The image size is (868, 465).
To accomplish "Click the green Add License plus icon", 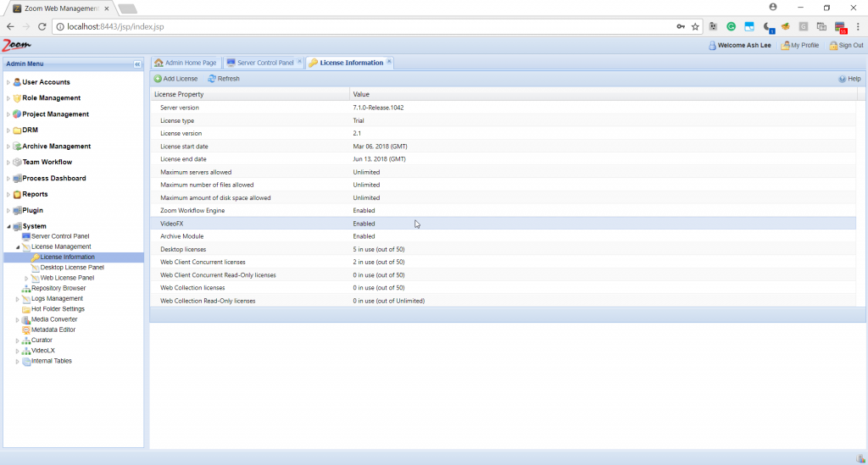I will click(x=158, y=79).
